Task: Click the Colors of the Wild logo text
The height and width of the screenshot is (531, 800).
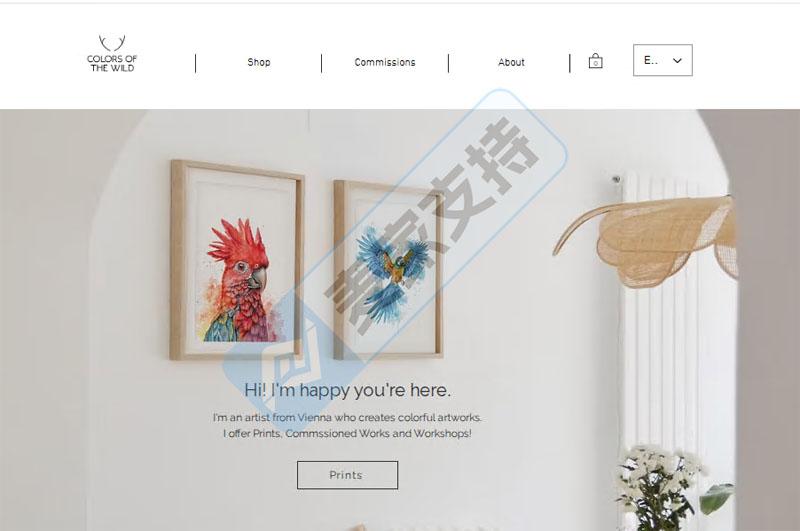Action: tap(112, 63)
